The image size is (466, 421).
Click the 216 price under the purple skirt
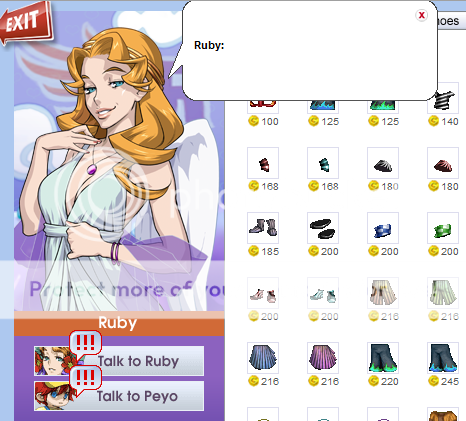click(x=330, y=382)
